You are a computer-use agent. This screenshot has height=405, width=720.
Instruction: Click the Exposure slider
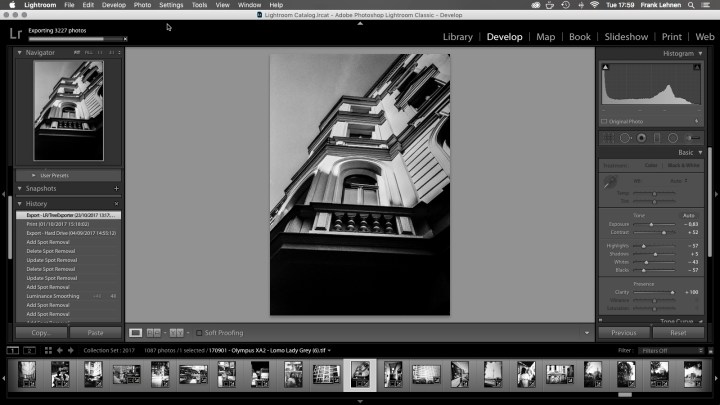pos(651,225)
